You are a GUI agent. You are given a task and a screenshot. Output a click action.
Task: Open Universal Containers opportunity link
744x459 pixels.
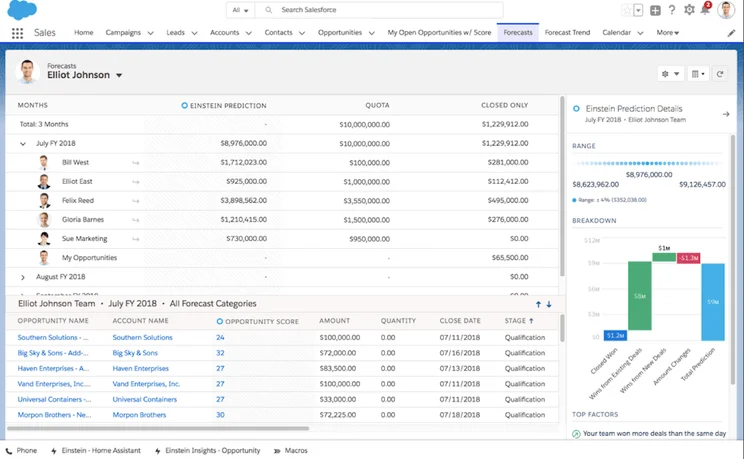[55, 399]
